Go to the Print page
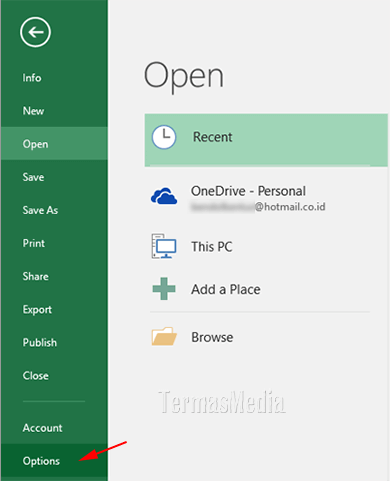 click(x=54, y=243)
